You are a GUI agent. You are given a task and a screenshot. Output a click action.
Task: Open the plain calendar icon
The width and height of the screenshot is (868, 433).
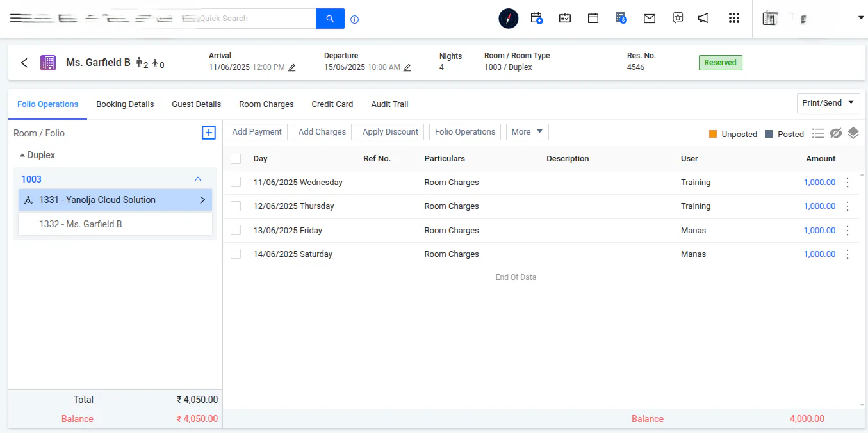pos(593,19)
